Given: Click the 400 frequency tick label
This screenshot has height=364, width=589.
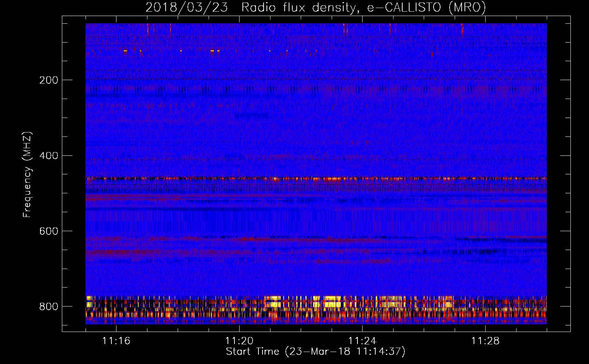Looking at the screenshot, I should pos(48,156).
